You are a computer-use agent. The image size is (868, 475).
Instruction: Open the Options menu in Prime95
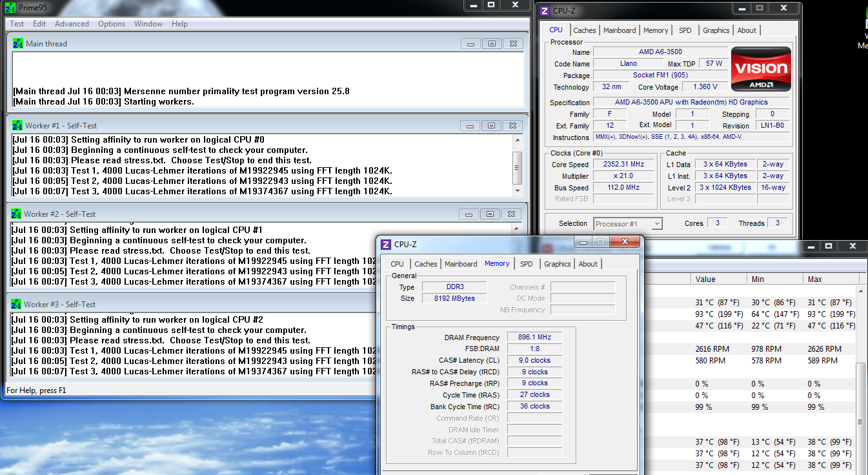point(112,24)
